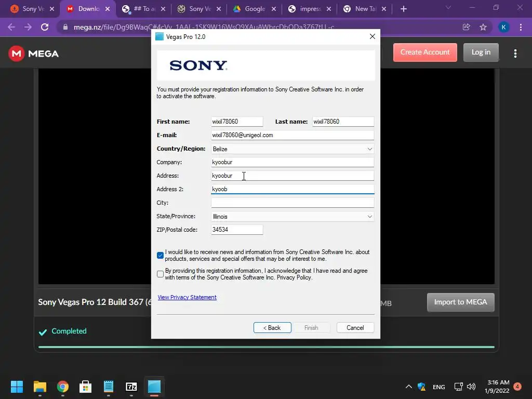
Task: Go forward in Chrome browser
Action: point(28,27)
